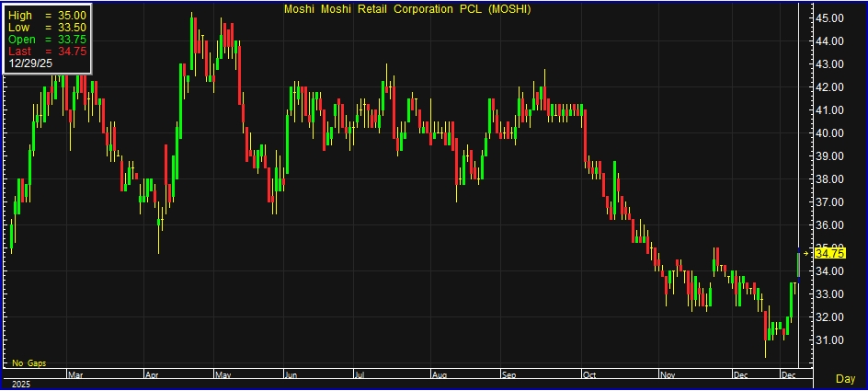Click the No Gaps label
The image size is (868, 391).
[x=28, y=364]
